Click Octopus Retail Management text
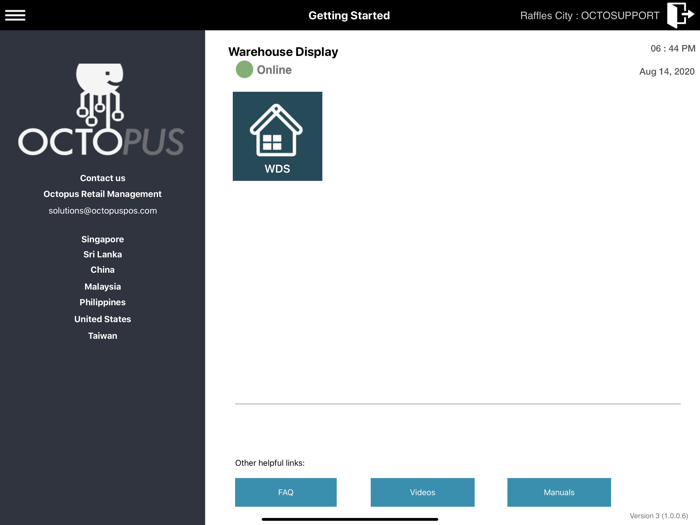 (x=103, y=194)
